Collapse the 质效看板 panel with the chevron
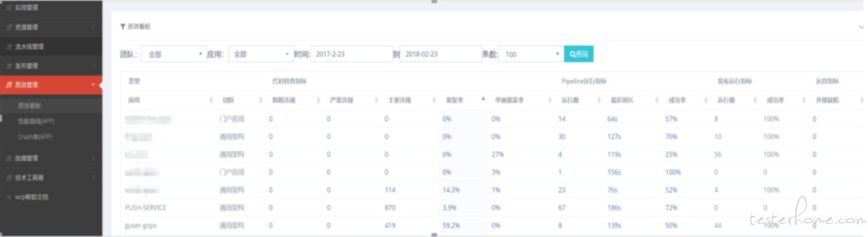The image size is (868, 237). 861,27
